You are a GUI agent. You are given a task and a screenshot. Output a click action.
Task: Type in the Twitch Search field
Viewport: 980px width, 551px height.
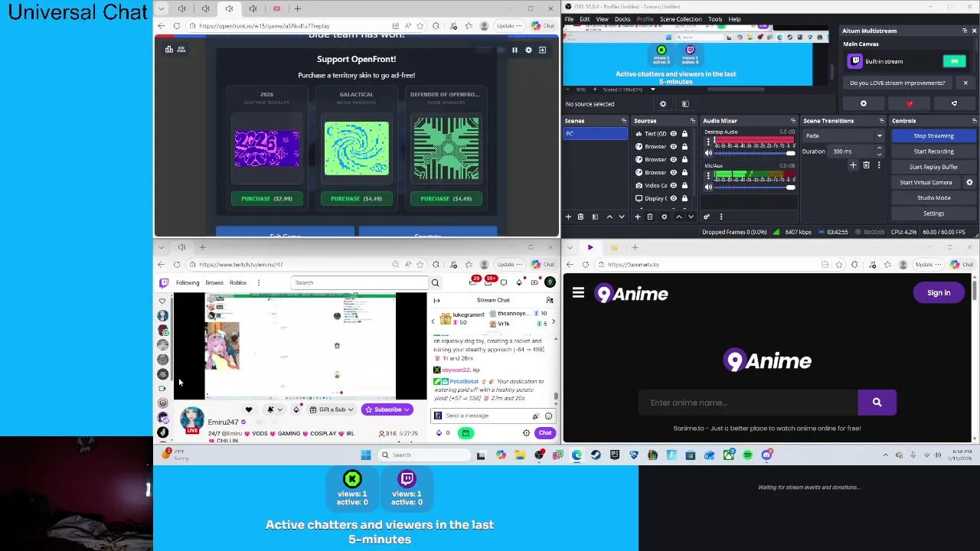[x=360, y=282]
